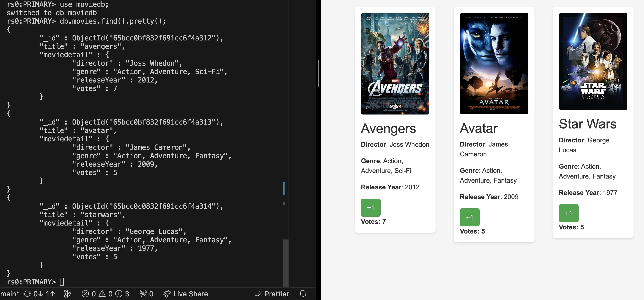Click the terminal scrollbar thumb

coord(286,263)
